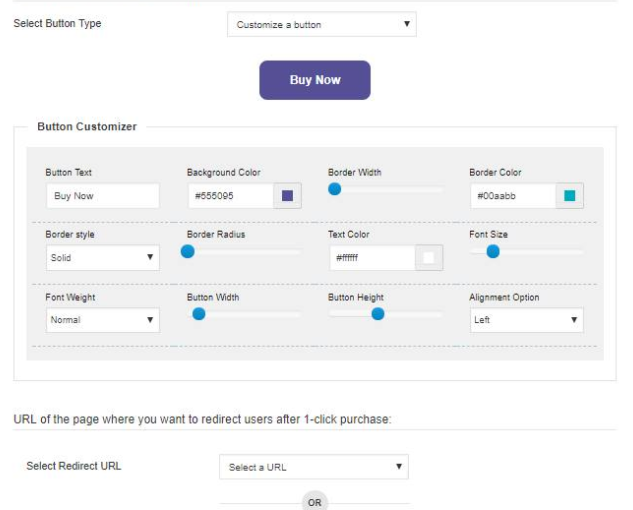Click the Border Radius slider handle
Image resolution: width=633 pixels, height=510 pixels.
click(x=187, y=251)
